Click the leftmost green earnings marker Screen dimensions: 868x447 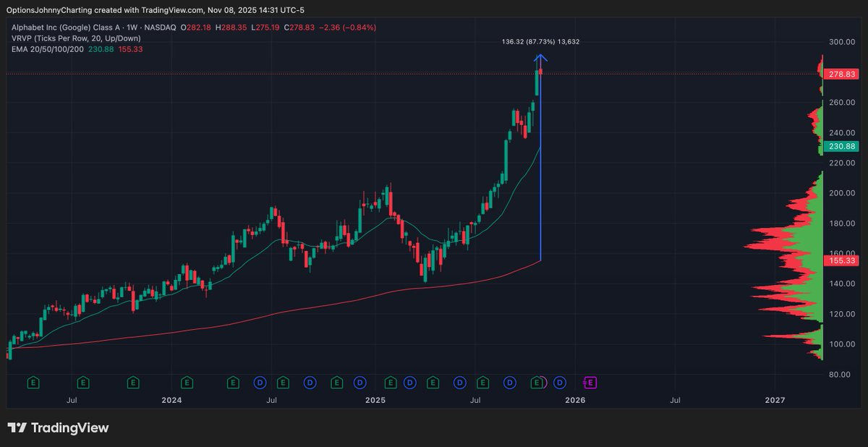click(x=33, y=382)
